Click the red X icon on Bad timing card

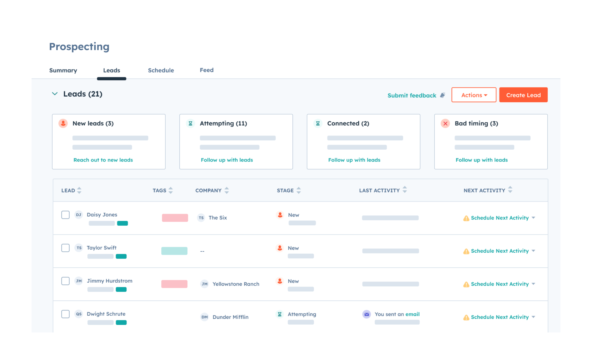[445, 123]
